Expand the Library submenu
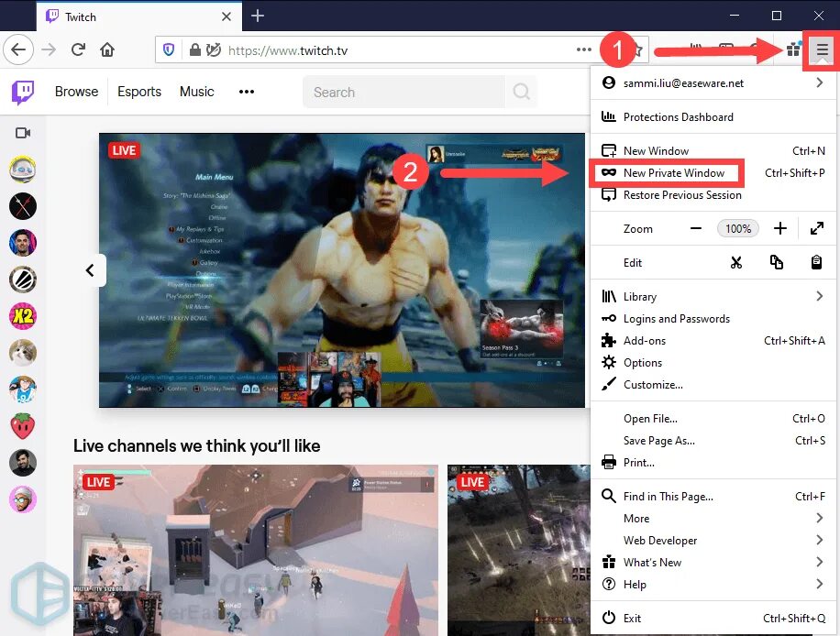840x636 pixels. coord(819,296)
